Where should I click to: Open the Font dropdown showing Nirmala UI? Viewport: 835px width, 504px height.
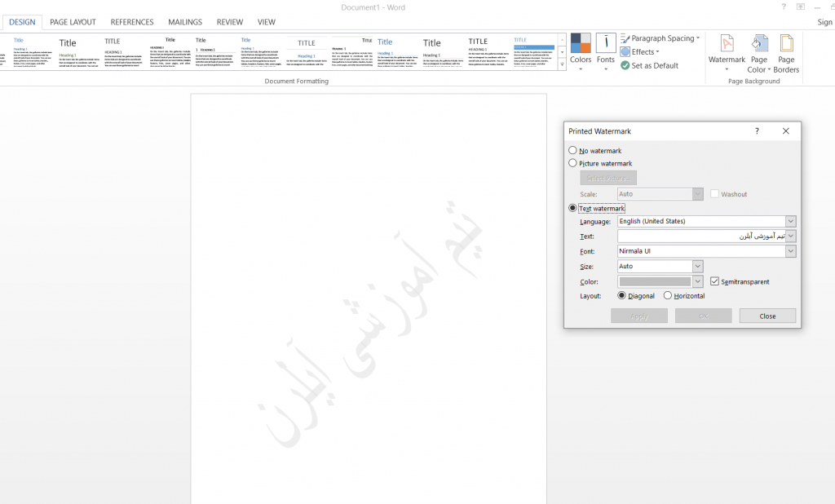790,252
